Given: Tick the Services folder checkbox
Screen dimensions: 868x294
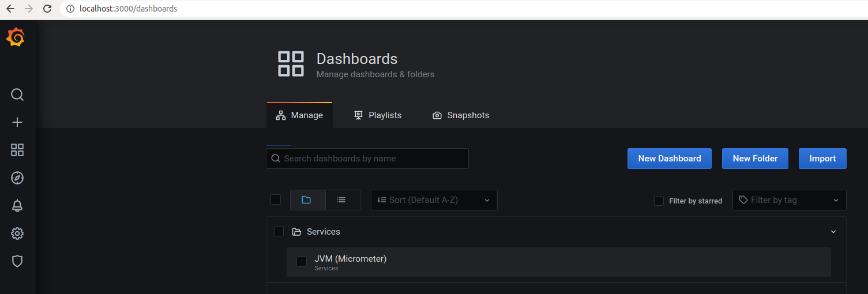Looking at the screenshot, I should [279, 231].
